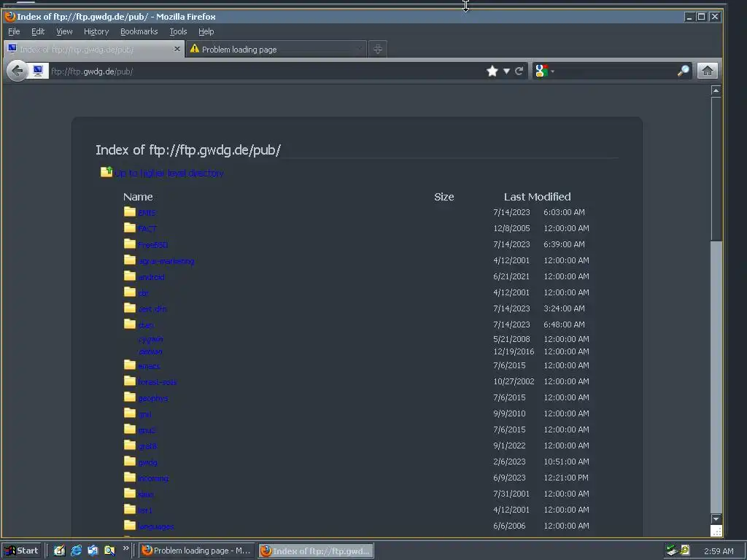Click the Last Modified column header
The image size is (747, 560).
[538, 197]
